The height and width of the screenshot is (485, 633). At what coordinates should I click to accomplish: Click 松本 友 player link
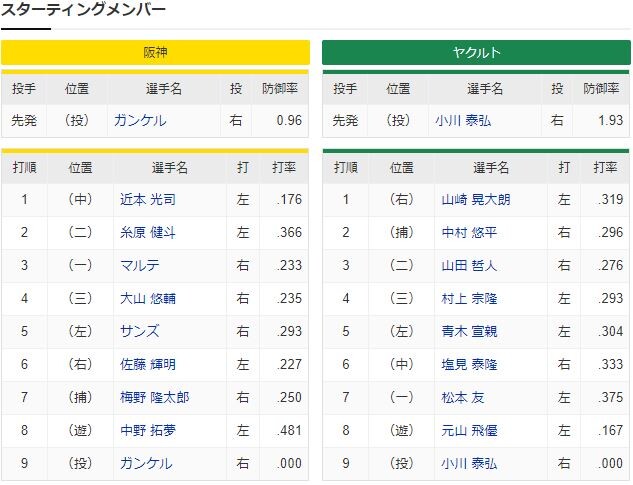(x=463, y=397)
